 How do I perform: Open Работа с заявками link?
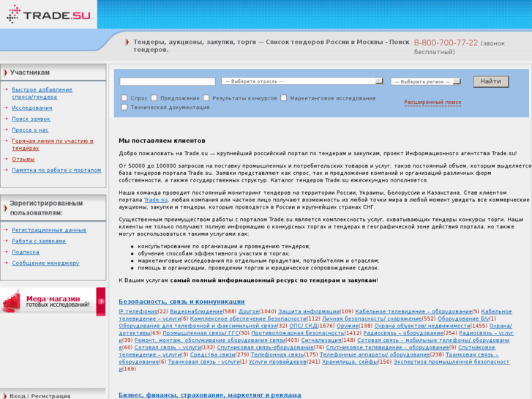[39, 241]
